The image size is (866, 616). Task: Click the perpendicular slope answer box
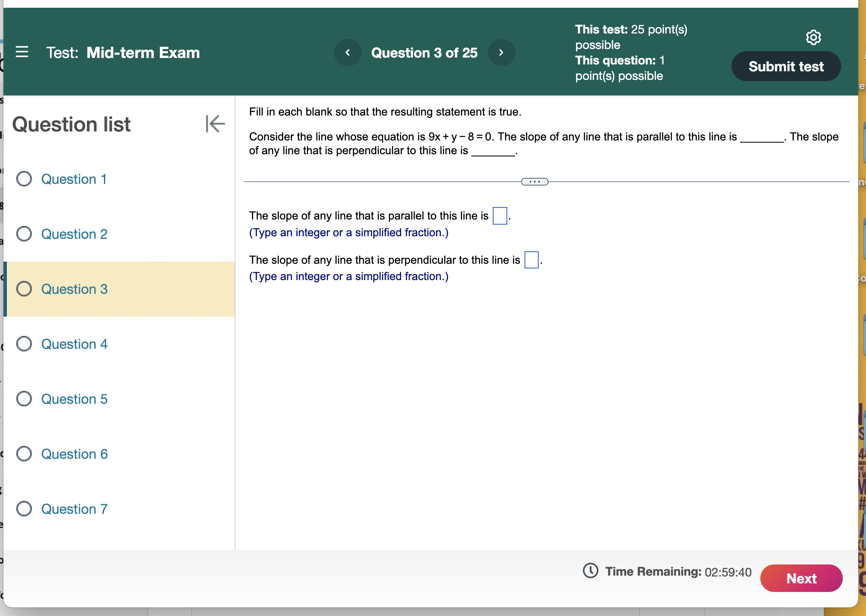(531, 260)
